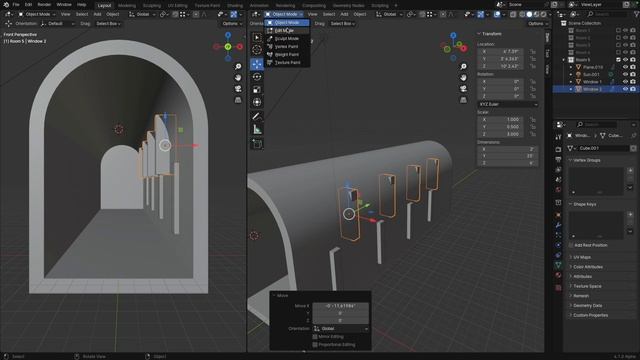Toggle exclude checkbox of Room 5 collection
The height and width of the screenshot is (360, 640).
[x=618, y=60]
